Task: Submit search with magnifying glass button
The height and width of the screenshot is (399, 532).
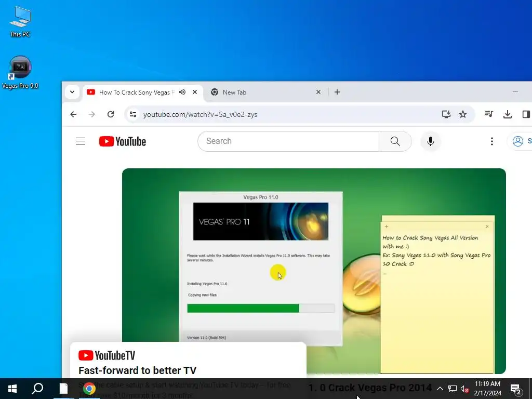Action: (x=395, y=141)
